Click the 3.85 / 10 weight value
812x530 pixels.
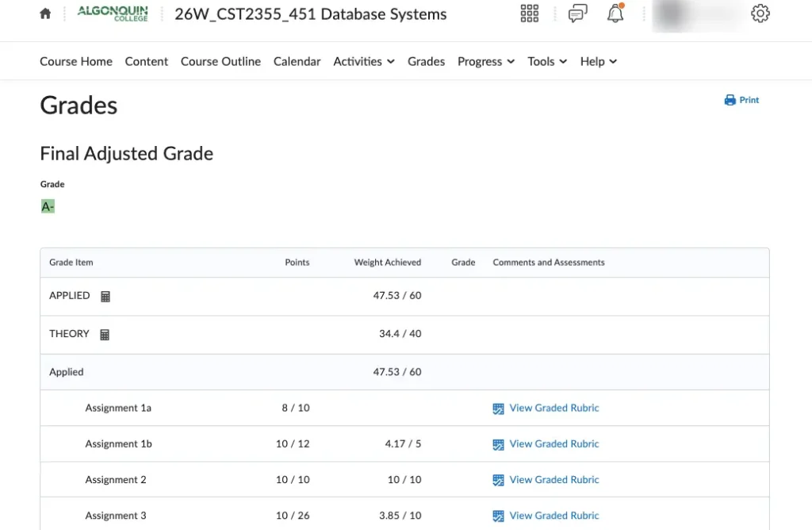tap(400, 515)
